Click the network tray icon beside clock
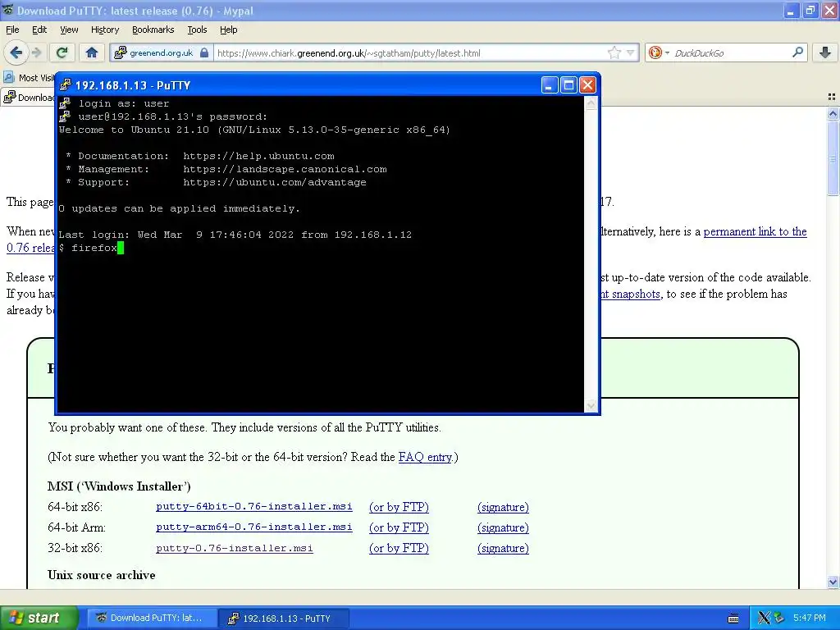This screenshot has height=630, width=840. (x=778, y=618)
